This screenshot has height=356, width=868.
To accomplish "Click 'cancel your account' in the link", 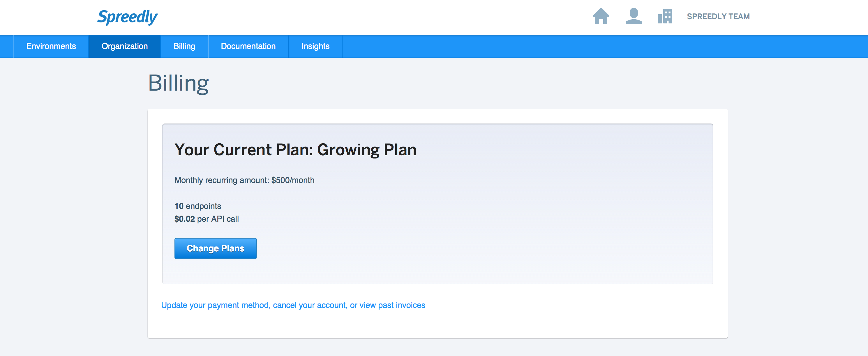I will 309,305.
